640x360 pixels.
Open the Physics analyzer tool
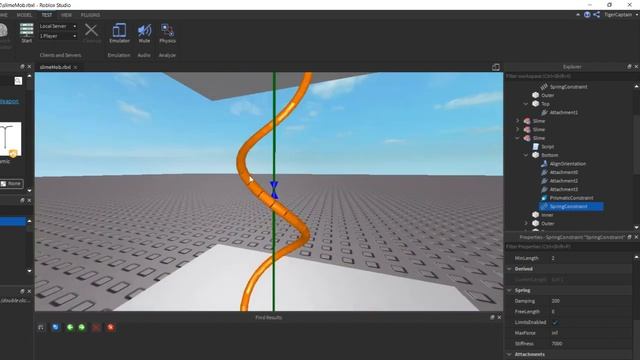click(167, 33)
